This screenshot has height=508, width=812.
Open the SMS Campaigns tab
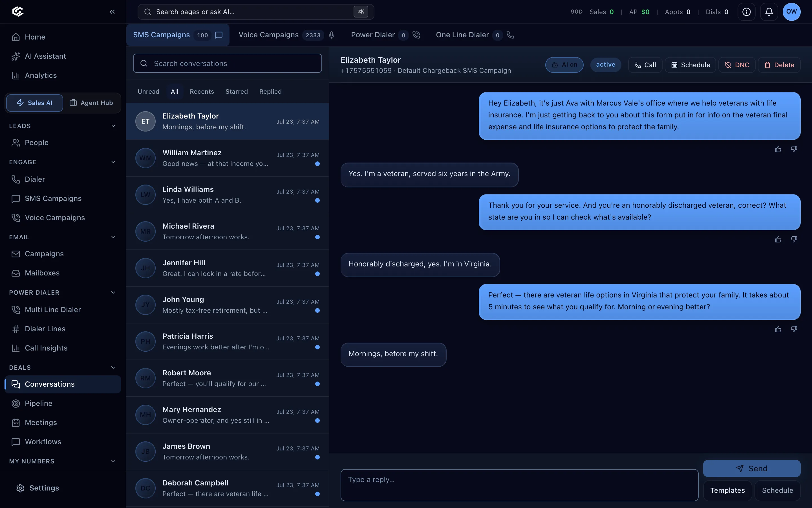tap(178, 35)
